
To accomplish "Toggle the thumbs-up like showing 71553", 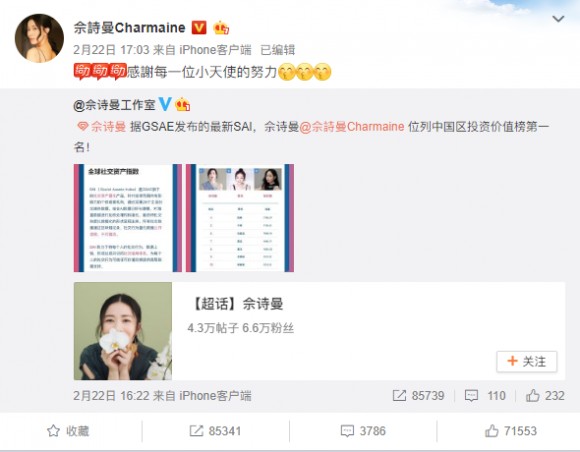I will click(510, 431).
